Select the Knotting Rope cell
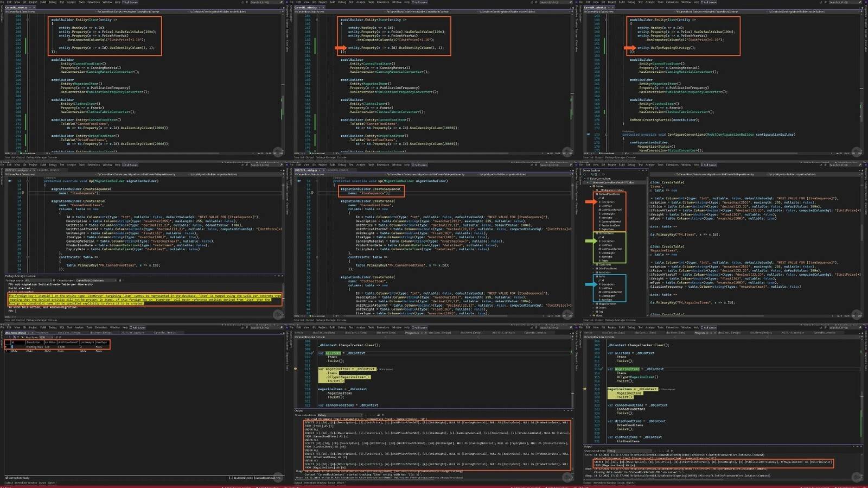 point(35,347)
